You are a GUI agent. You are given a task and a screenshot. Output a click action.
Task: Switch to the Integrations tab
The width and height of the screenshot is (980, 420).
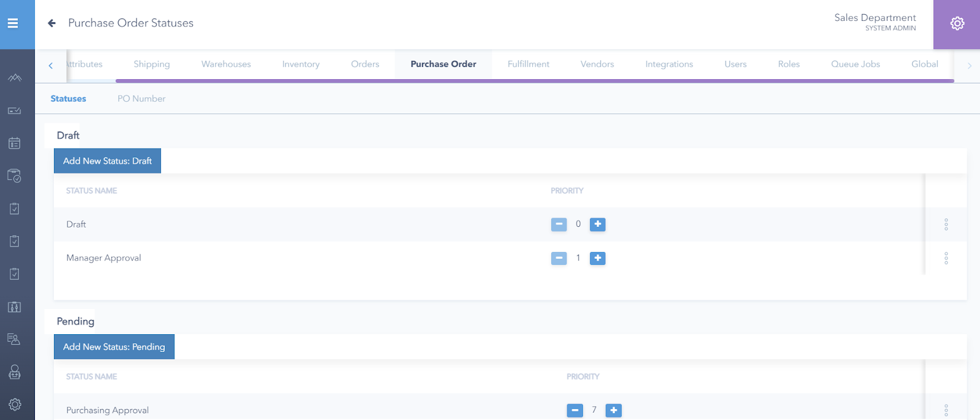[669, 64]
